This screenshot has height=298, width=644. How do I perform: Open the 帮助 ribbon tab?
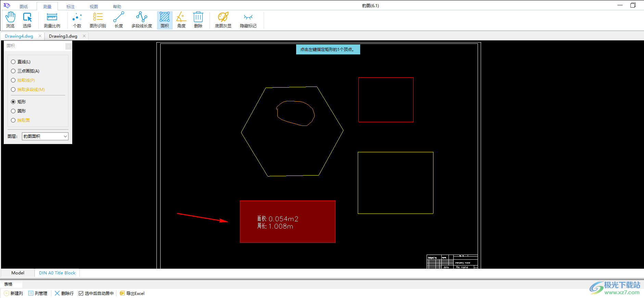tap(117, 7)
